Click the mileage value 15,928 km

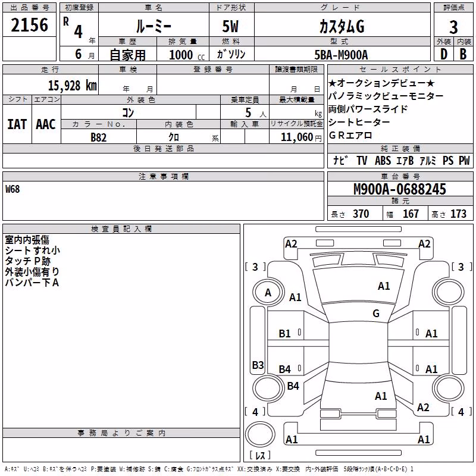73,86
